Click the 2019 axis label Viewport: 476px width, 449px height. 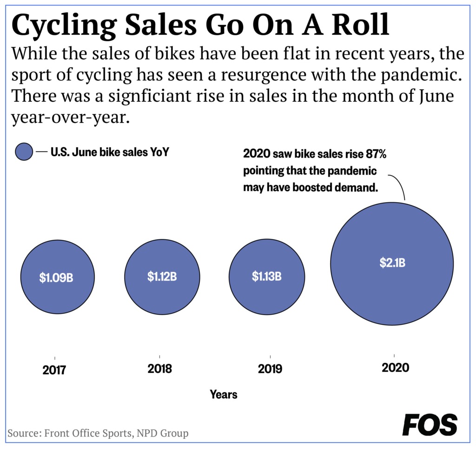(x=270, y=369)
